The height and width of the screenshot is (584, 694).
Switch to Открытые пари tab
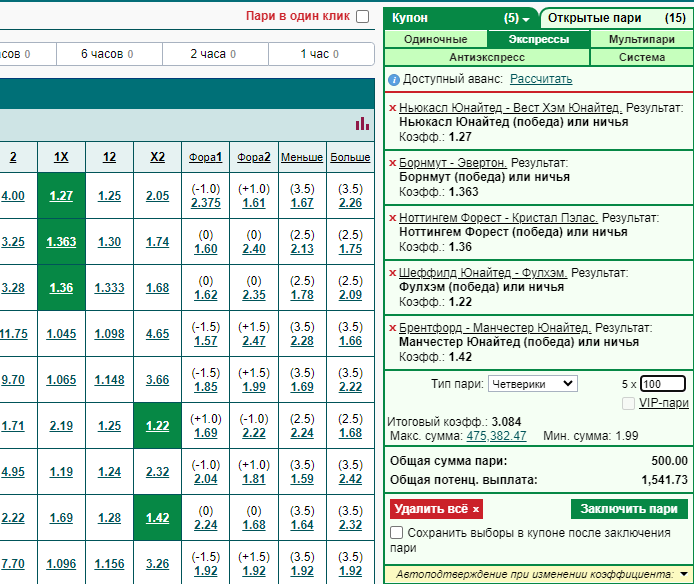[617, 18]
